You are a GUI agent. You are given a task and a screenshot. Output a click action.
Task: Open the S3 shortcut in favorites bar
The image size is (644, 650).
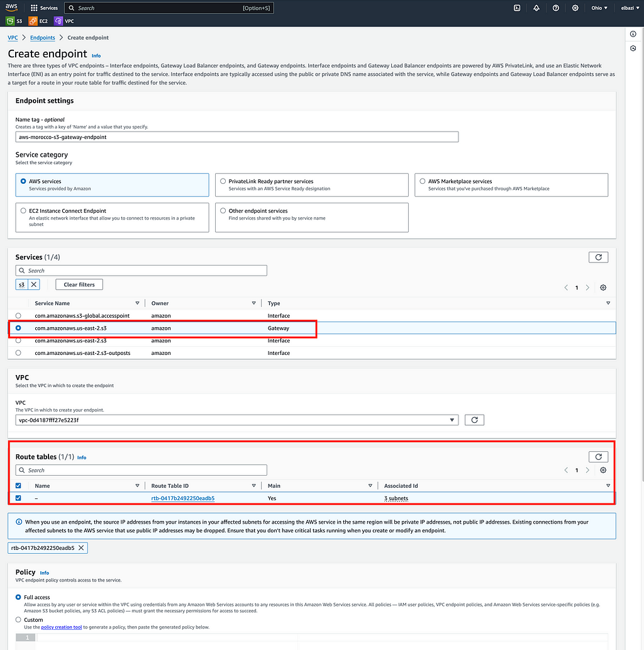pyautogui.click(x=14, y=21)
